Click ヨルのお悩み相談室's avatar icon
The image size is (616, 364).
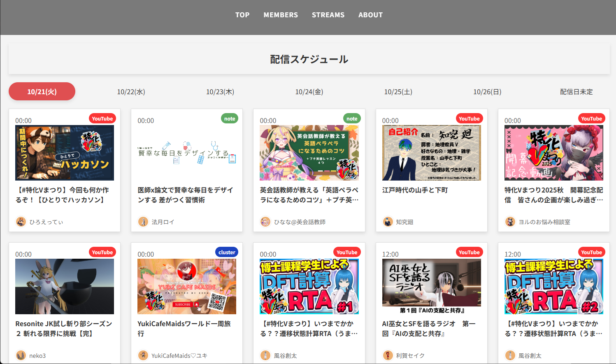point(510,222)
